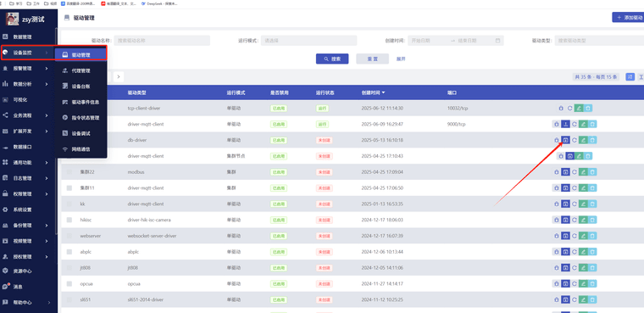This screenshot has height=313, width=644.
Task: Click the lock icon in db-driver row
Action: [x=557, y=140]
